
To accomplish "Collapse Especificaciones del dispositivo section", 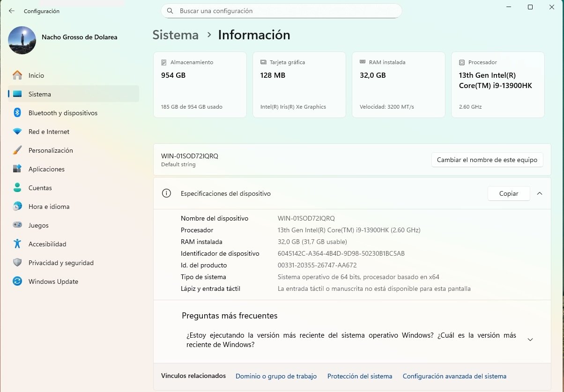I will [x=540, y=193].
